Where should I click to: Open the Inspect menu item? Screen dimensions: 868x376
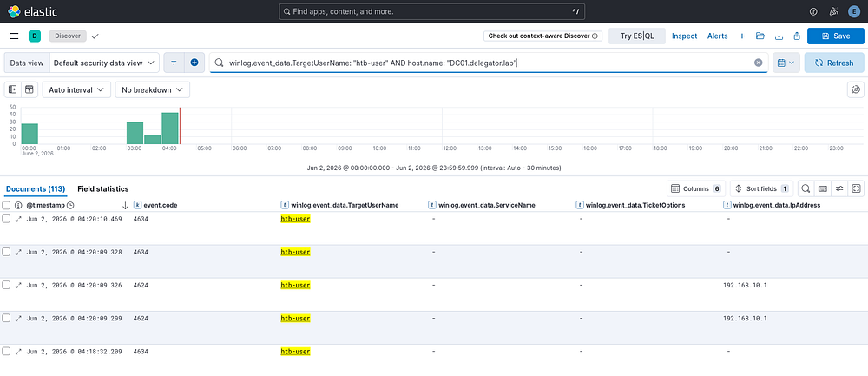click(685, 36)
